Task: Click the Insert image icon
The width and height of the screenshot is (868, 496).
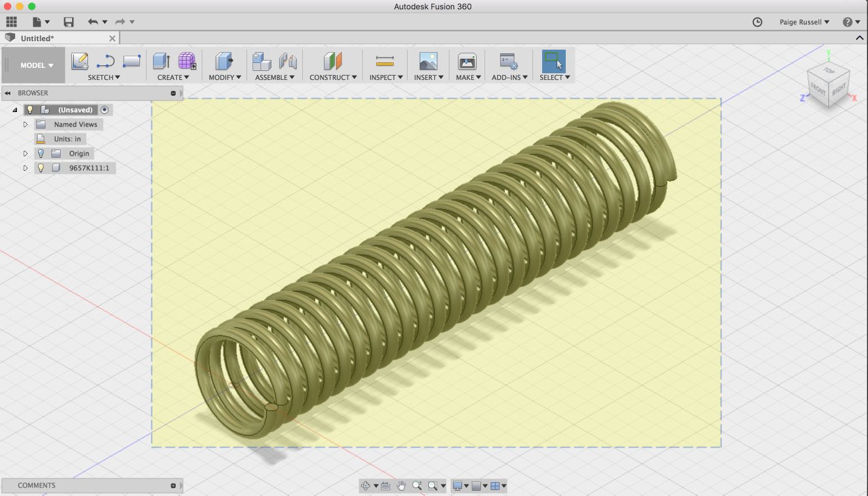Action: pos(428,61)
